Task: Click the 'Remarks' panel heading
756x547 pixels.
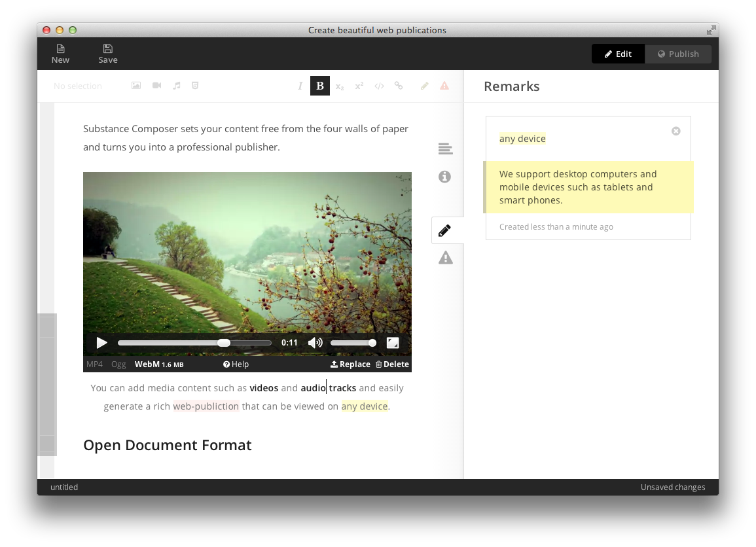Action: pyautogui.click(x=512, y=86)
